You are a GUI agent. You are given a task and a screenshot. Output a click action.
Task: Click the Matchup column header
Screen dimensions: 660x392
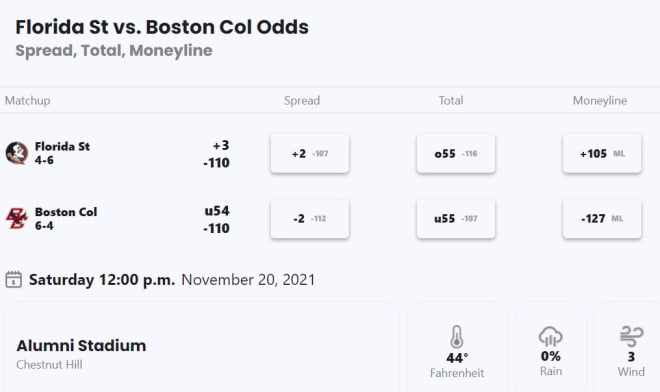pos(27,101)
